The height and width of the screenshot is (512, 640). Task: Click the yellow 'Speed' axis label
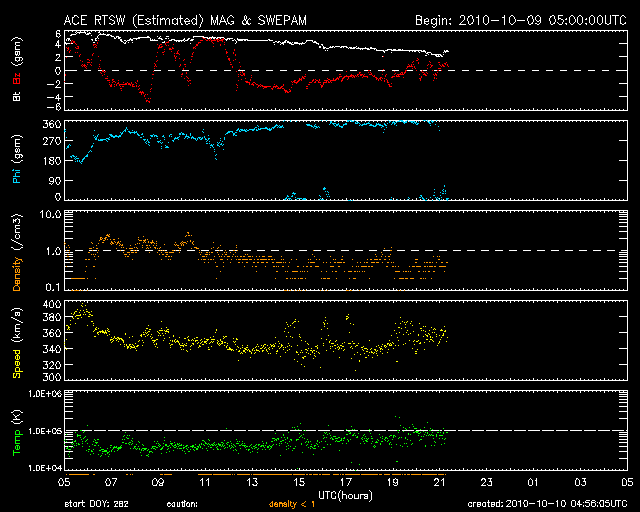(17, 364)
